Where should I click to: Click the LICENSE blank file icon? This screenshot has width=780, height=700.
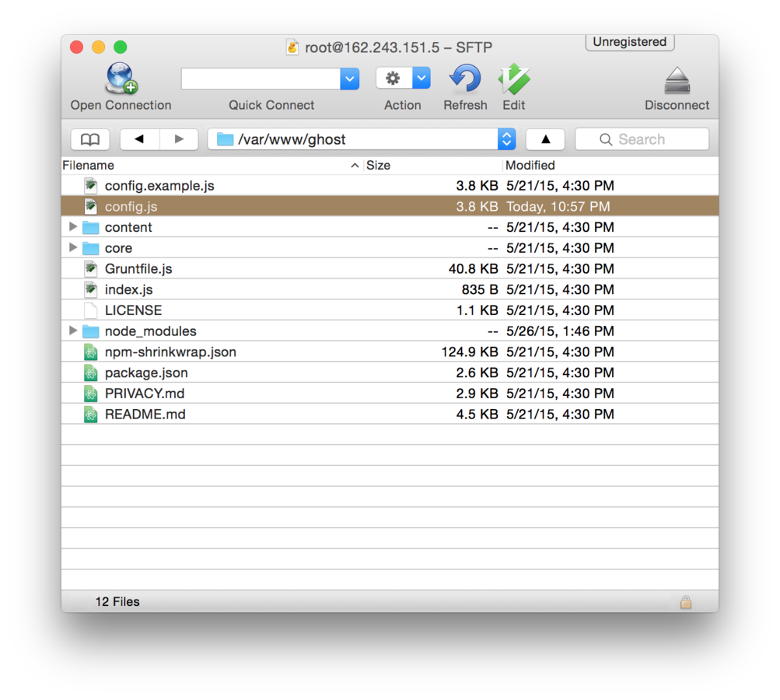pyautogui.click(x=90, y=310)
